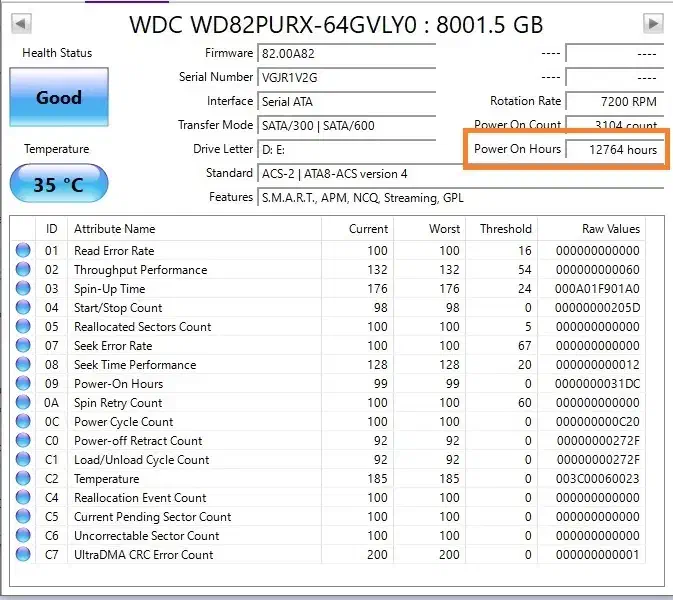Click the blue status icon for Read Error Rate
The height and width of the screenshot is (600, 673).
tap(23, 251)
